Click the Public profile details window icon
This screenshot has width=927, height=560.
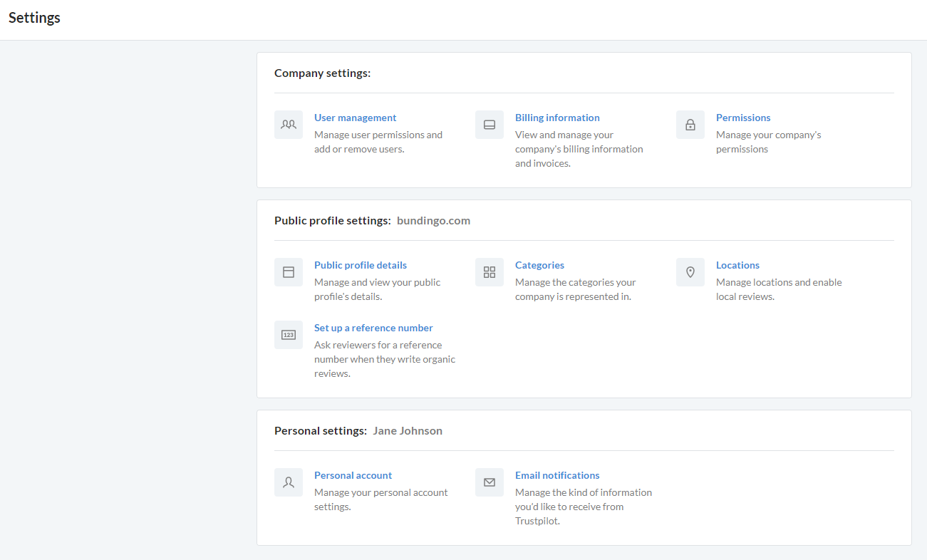289,272
